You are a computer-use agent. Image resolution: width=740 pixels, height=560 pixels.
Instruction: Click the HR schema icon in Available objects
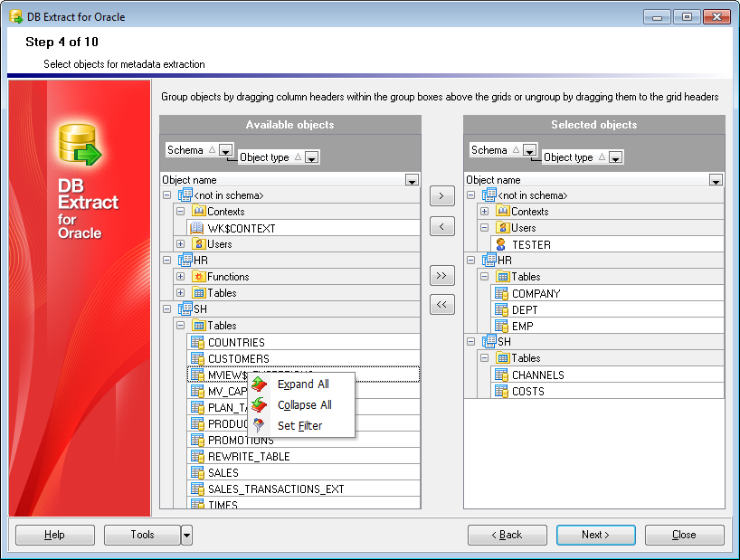[185, 260]
